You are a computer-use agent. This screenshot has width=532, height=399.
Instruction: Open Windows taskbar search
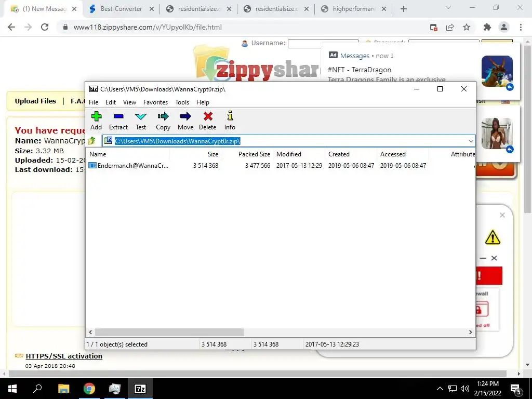click(37, 389)
